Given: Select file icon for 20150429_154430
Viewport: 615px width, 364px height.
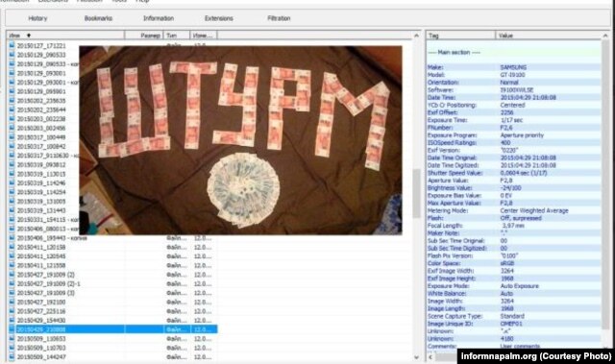Looking at the screenshot, I should (12, 320).
